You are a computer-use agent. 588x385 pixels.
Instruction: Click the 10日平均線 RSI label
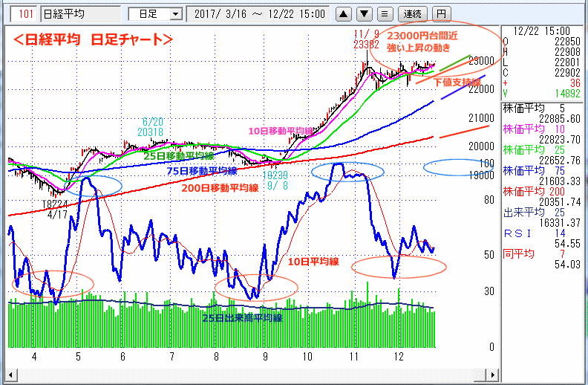pos(313,262)
